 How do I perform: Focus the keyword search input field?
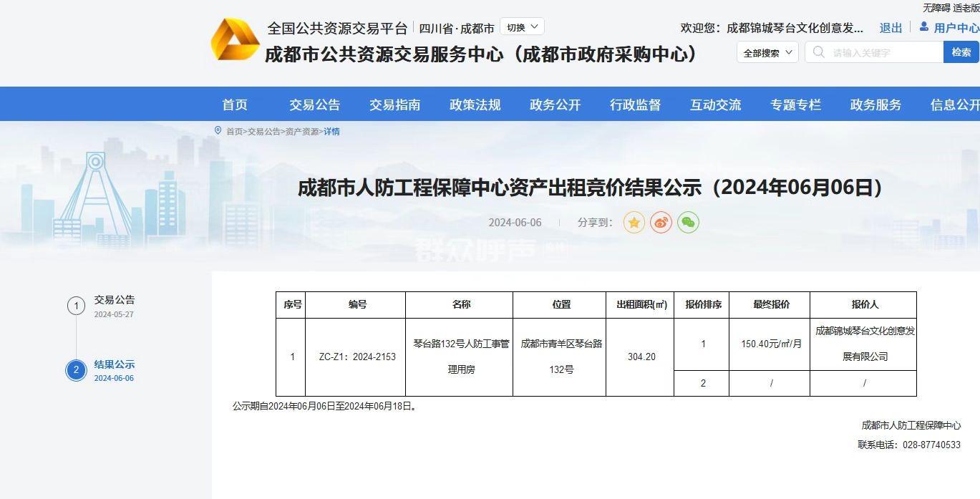click(x=885, y=52)
